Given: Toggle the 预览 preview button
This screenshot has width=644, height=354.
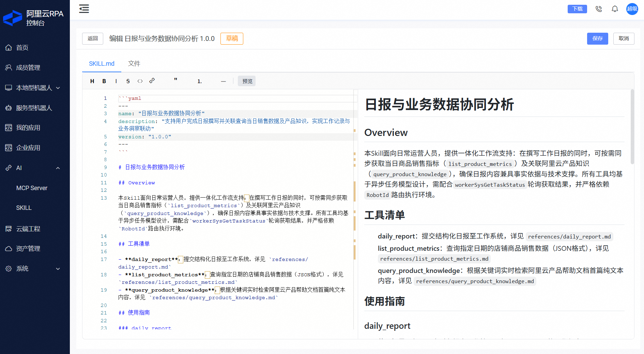Looking at the screenshot, I should pos(247,81).
